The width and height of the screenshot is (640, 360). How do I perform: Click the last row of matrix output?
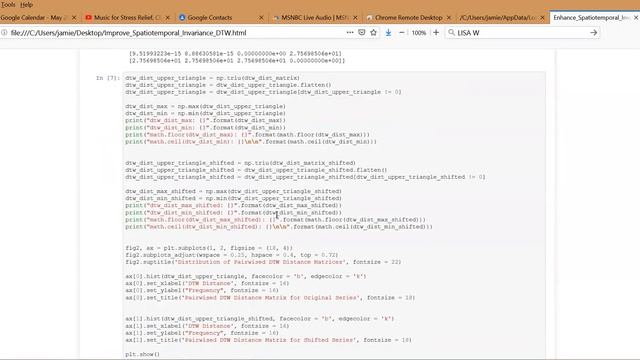pos(237,60)
